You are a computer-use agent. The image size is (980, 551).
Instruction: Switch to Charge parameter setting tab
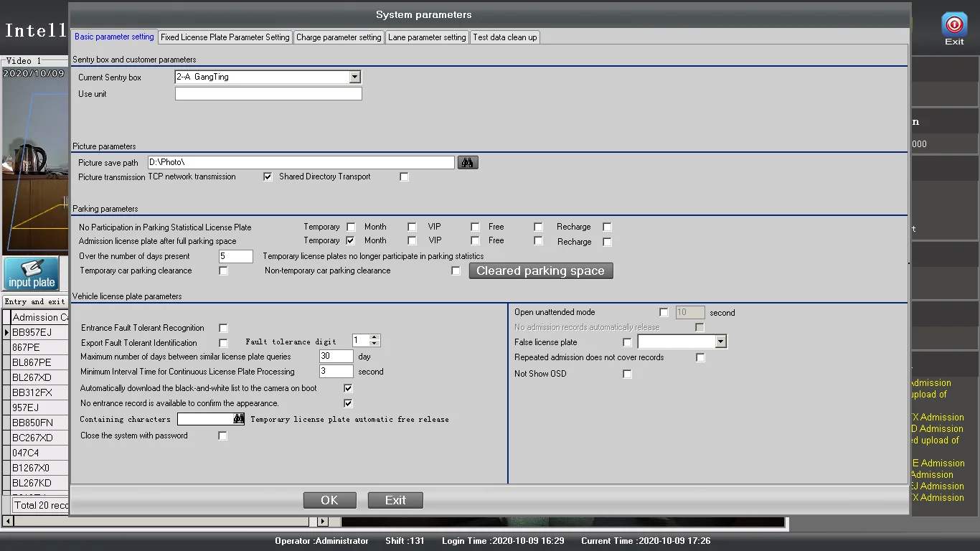[339, 37]
